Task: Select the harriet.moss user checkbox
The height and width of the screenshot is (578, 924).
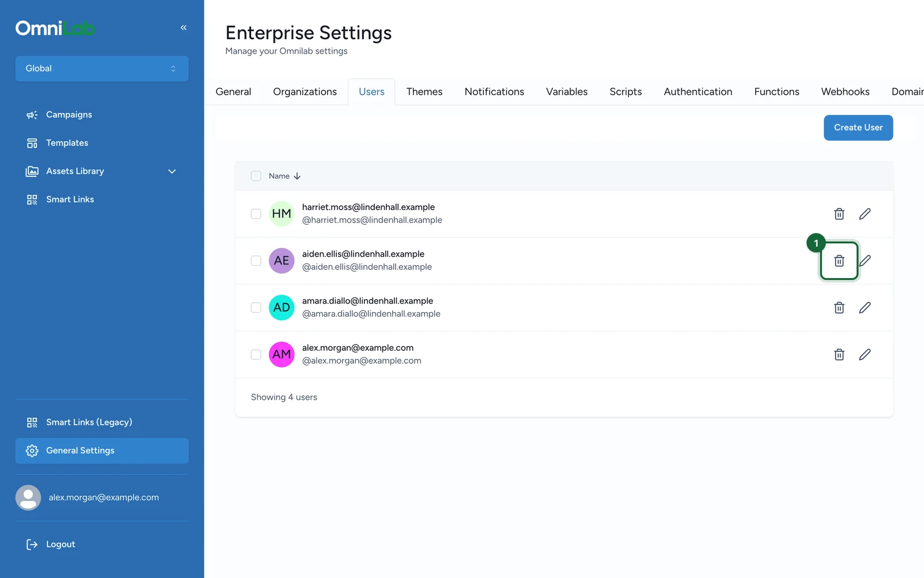Action: tap(256, 214)
